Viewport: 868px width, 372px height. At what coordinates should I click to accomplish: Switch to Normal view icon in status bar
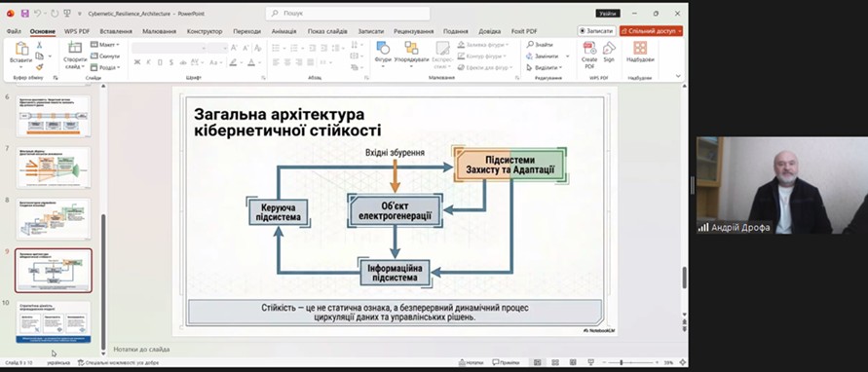click(x=537, y=362)
